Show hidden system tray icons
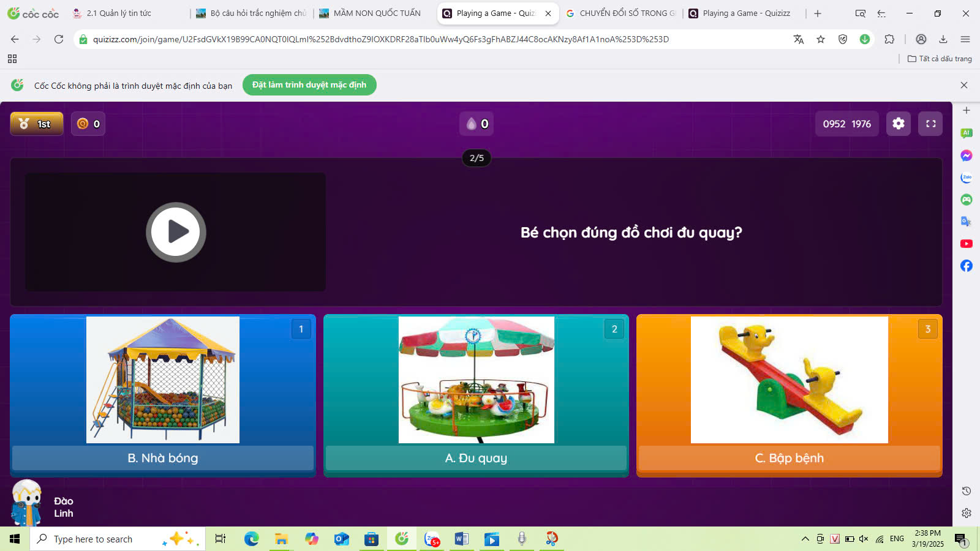 (805, 539)
